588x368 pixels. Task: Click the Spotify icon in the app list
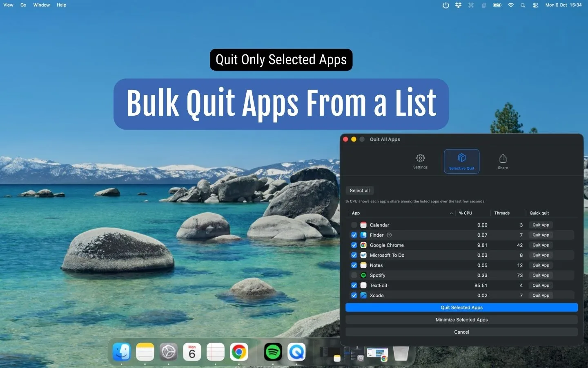(363, 275)
